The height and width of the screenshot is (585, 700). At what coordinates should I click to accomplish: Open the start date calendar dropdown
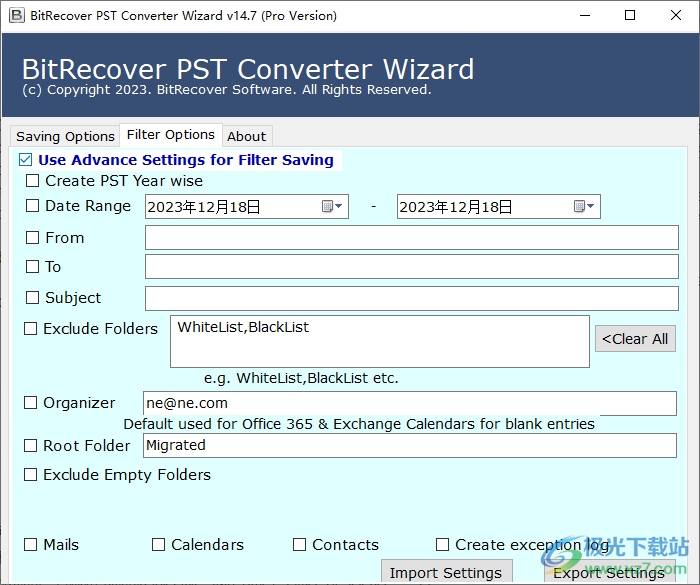click(332, 206)
